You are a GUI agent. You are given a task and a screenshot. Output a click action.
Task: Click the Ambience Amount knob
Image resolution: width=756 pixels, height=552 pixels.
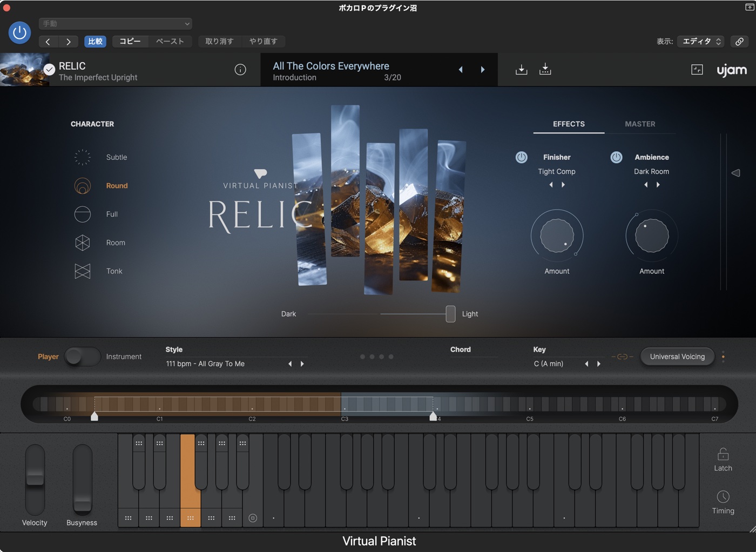point(652,236)
